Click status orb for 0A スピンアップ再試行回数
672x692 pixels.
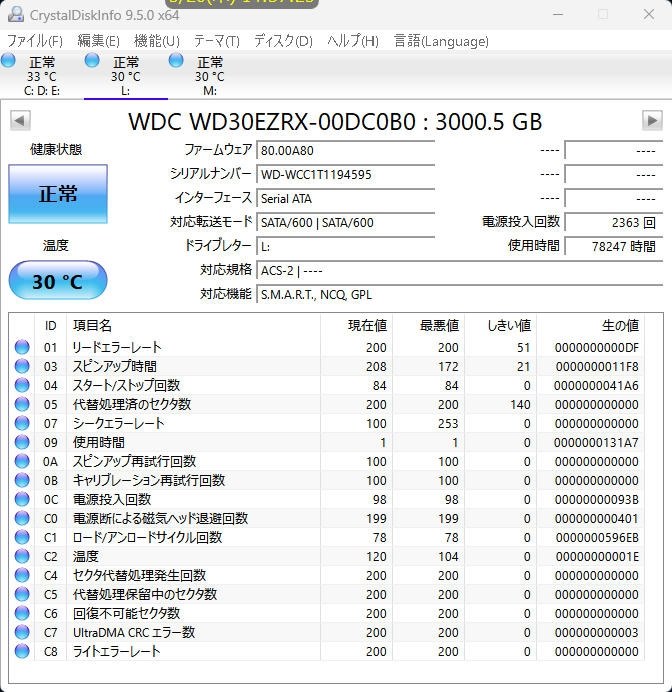pos(22,461)
